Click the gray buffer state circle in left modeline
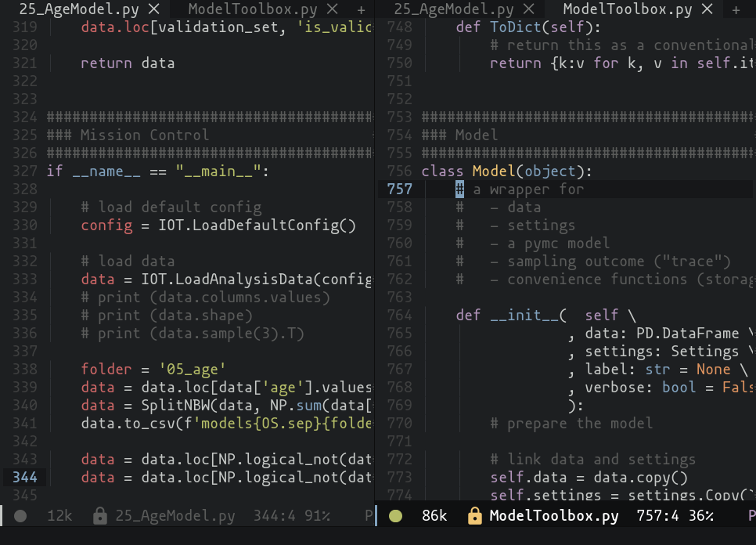The height and width of the screenshot is (545, 756). coord(20,516)
